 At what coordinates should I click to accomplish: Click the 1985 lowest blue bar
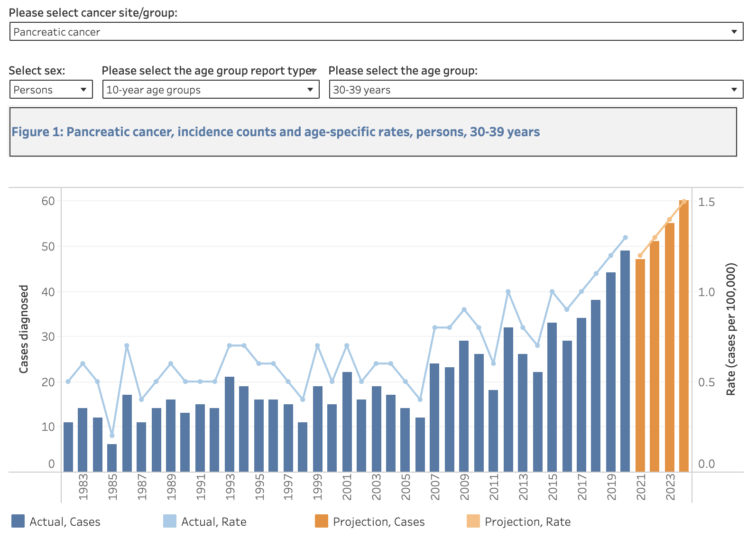112,458
